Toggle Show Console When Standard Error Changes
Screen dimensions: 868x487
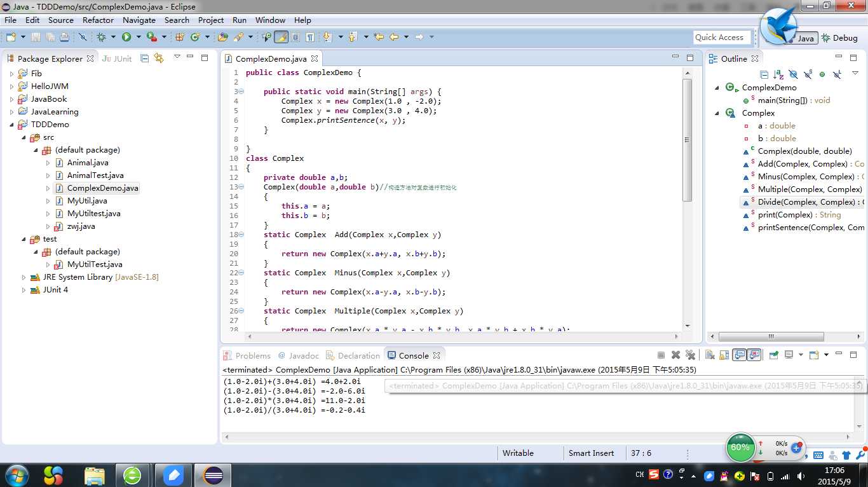pos(754,355)
